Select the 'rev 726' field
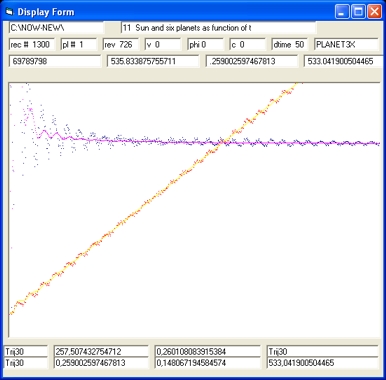Image resolution: width=386 pixels, height=380 pixels. pyautogui.click(x=121, y=44)
